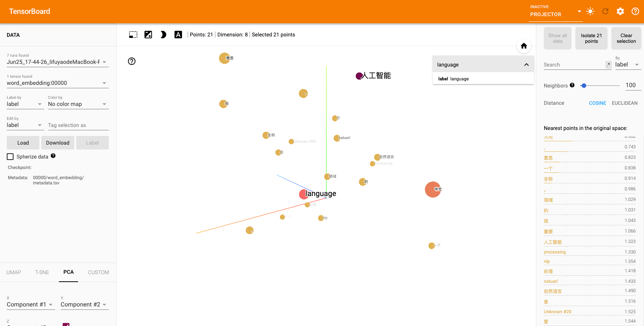
Task: Click the edit current selection icon
Action: [x=148, y=35]
